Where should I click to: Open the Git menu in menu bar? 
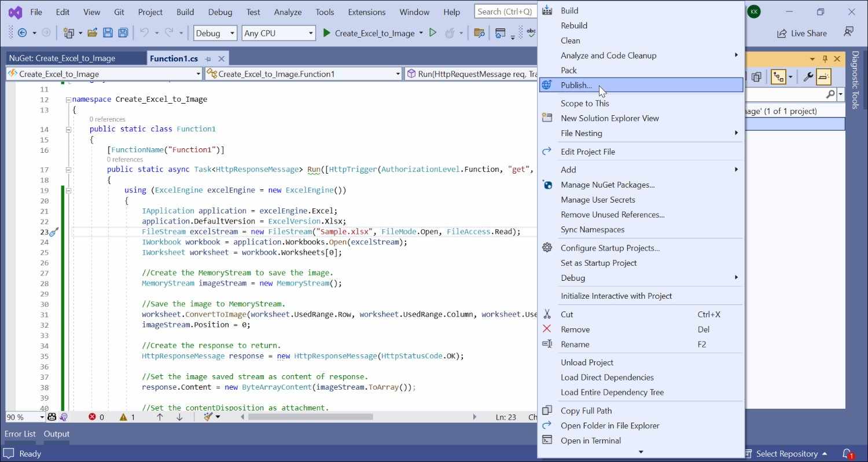119,12
